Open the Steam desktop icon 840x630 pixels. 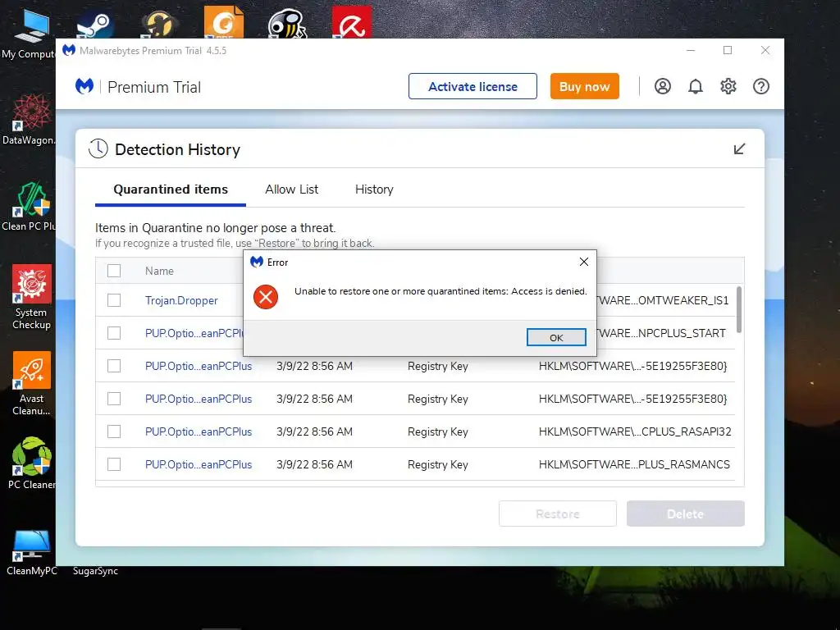pyautogui.click(x=95, y=25)
